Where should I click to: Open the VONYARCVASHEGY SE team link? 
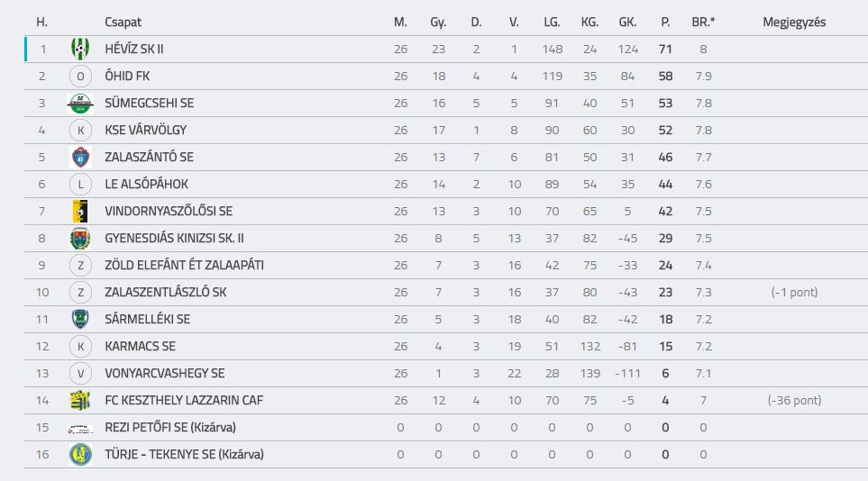pos(164,373)
